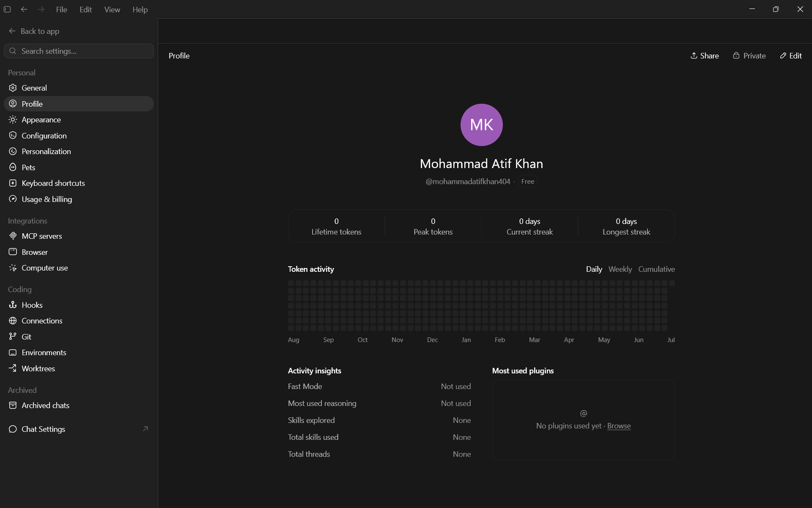The width and height of the screenshot is (812, 508).
Task: Navigate forward with the right arrow
Action: [x=41, y=9]
